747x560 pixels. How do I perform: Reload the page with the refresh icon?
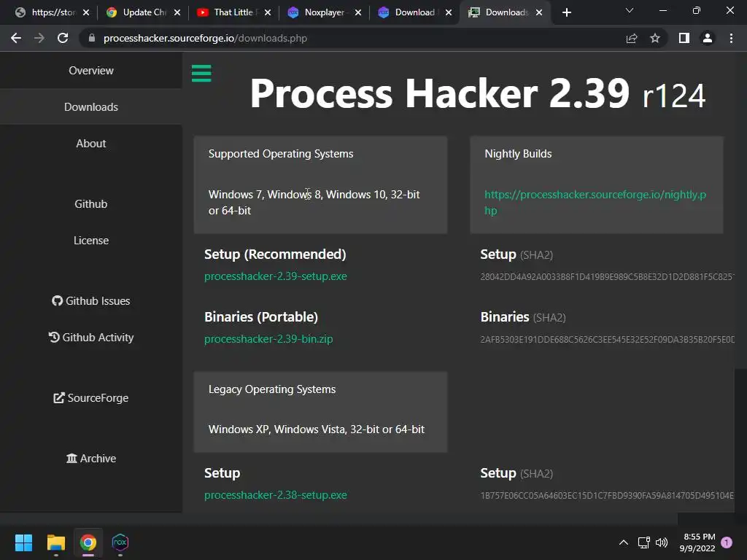[x=63, y=38]
